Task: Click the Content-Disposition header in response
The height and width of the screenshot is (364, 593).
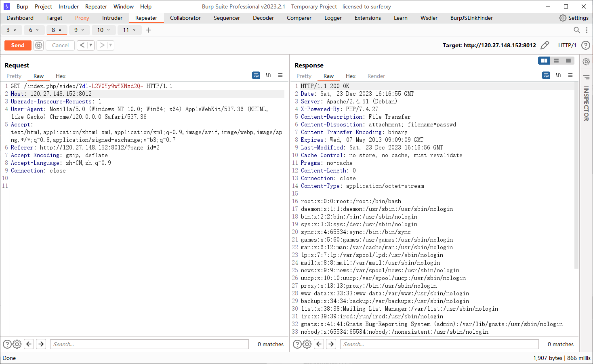Action: (x=379, y=124)
